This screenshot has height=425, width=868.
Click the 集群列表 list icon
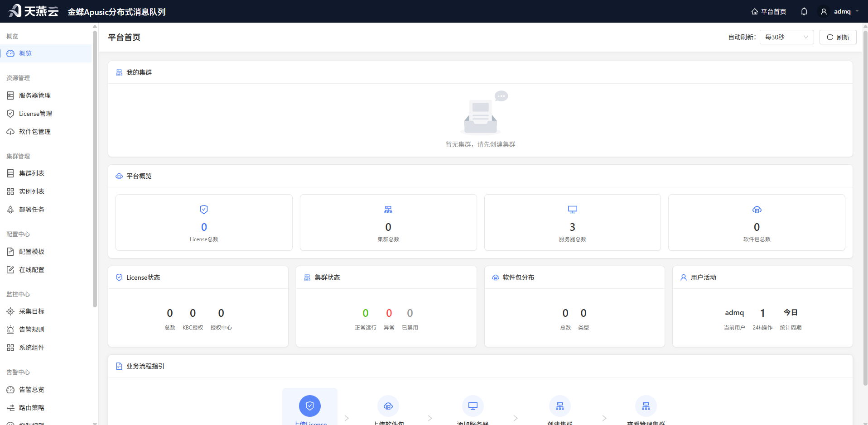point(10,173)
